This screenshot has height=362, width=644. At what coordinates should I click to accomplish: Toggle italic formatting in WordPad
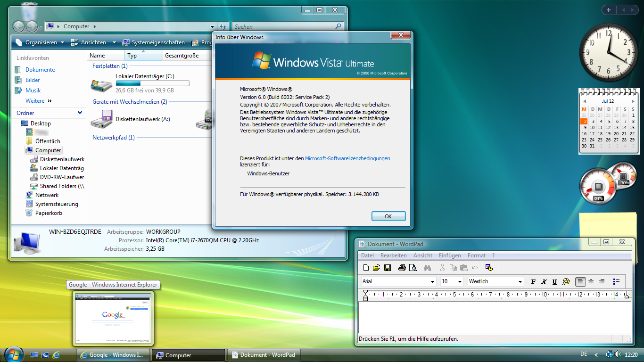(544, 281)
